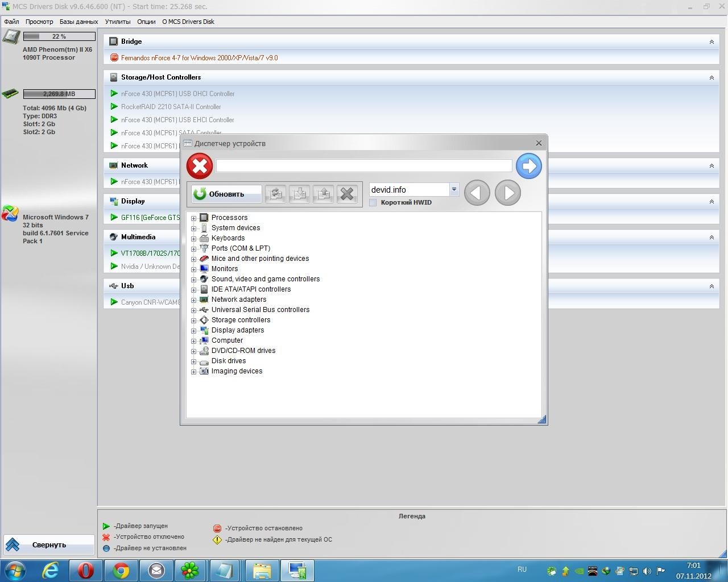The width and height of the screenshot is (728, 582).
Task: Click the stopped-device icon beside Fernandos nForce
Action: pos(114,58)
